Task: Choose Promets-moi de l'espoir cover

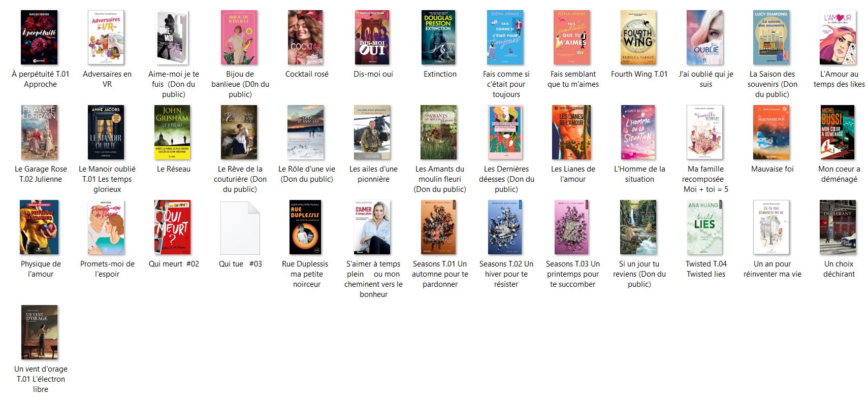Action: [x=106, y=227]
